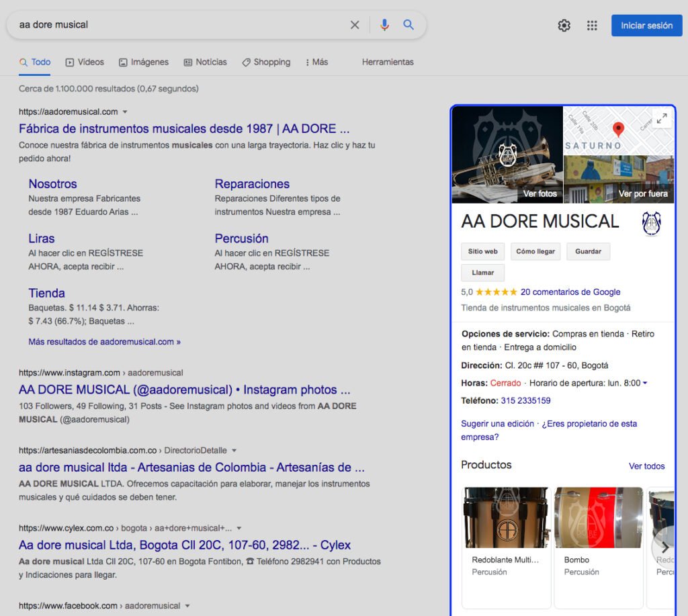Open the Reparaciones sitelink
This screenshot has height=616, width=688.
click(252, 184)
